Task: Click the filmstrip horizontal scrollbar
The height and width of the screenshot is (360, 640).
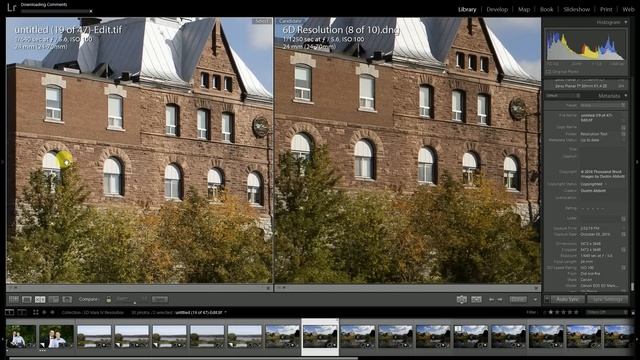Action: 184,358
